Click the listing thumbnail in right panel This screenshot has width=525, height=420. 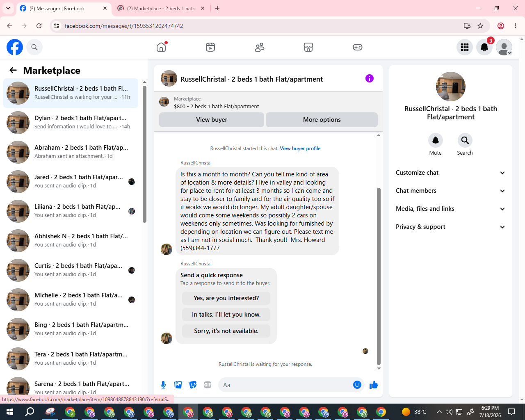pyautogui.click(x=451, y=87)
